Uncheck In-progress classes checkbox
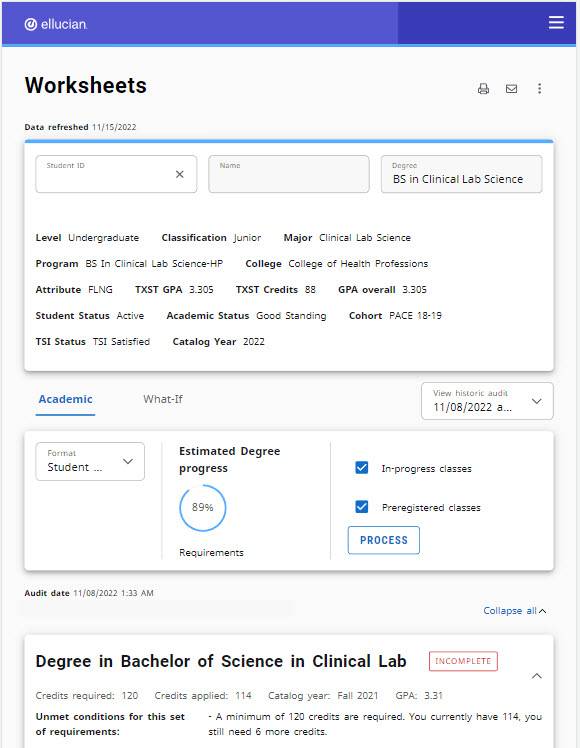The image size is (580, 748). [x=362, y=468]
